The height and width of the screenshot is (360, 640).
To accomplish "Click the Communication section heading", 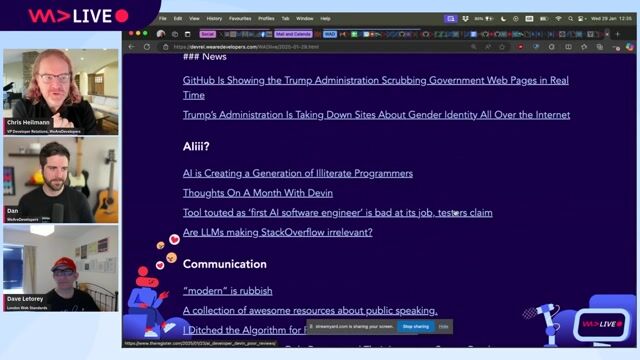I will coord(225,264).
